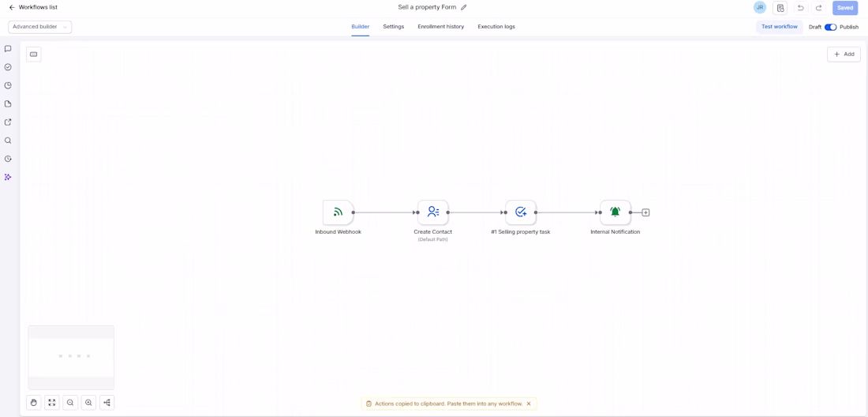Click the Create Contact label

(x=433, y=232)
